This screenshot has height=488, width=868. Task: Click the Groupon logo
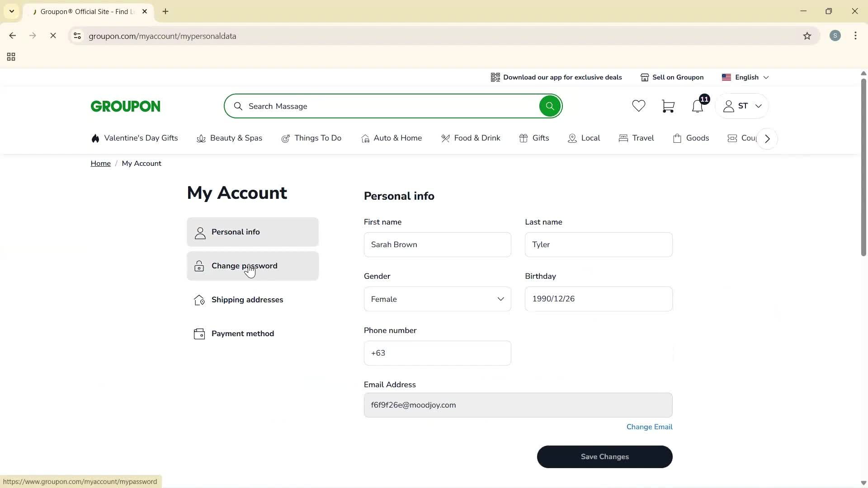coord(125,106)
